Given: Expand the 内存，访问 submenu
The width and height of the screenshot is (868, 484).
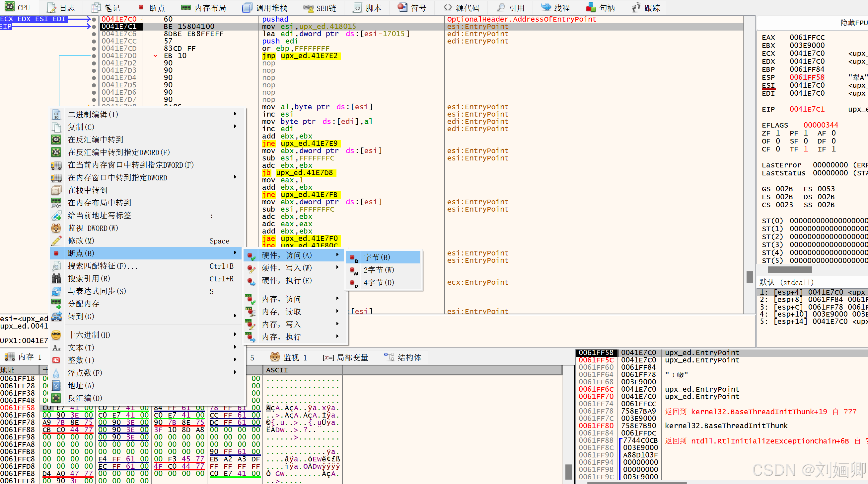Looking at the screenshot, I should tap(282, 299).
